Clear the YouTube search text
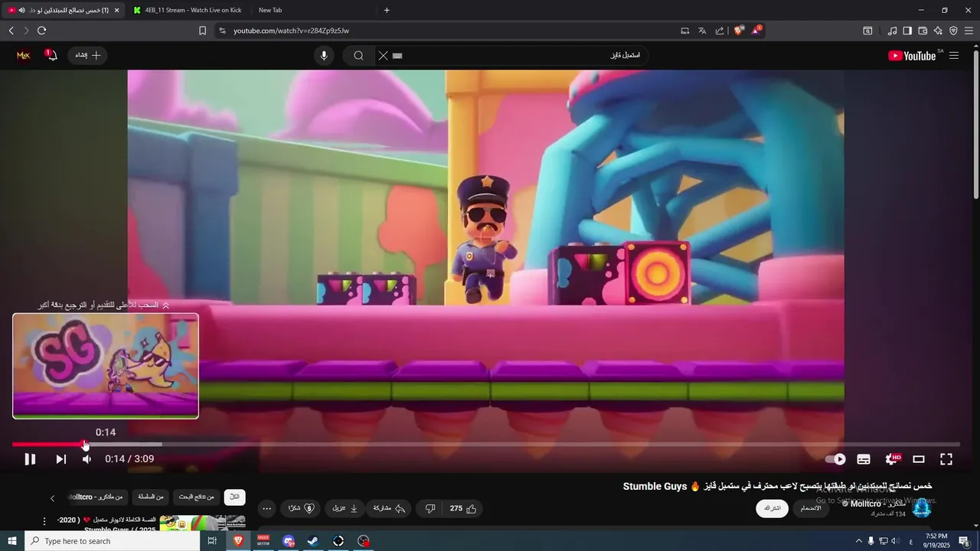This screenshot has height=551, width=980. [383, 55]
